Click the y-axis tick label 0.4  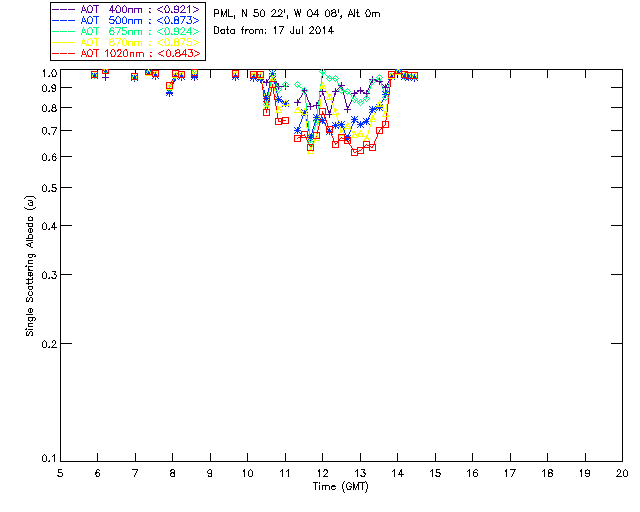point(49,226)
